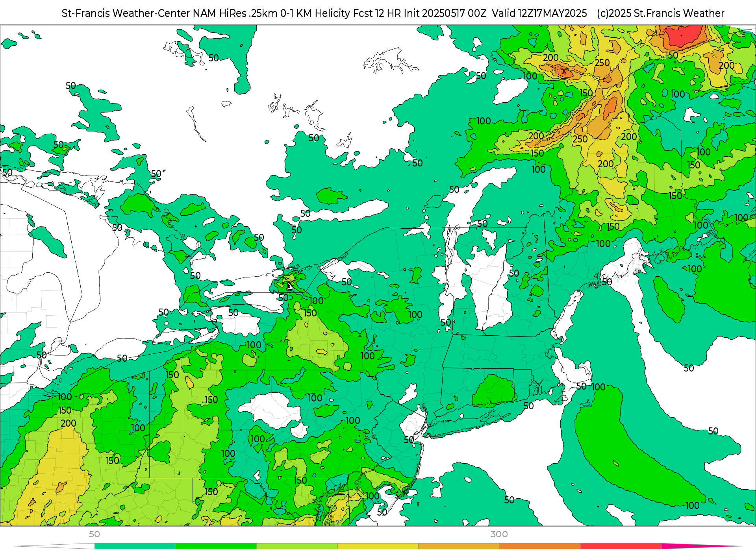Click the bright green color bar segment
756x551 pixels.
(216, 546)
